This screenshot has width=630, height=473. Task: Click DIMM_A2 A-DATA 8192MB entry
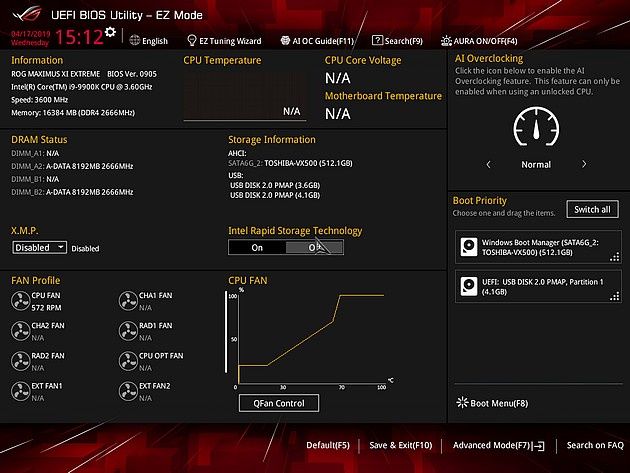tap(72, 166)
